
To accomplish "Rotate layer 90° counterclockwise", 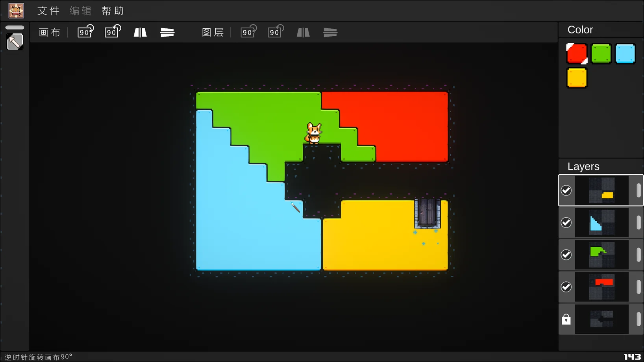I will coord(276,31).
